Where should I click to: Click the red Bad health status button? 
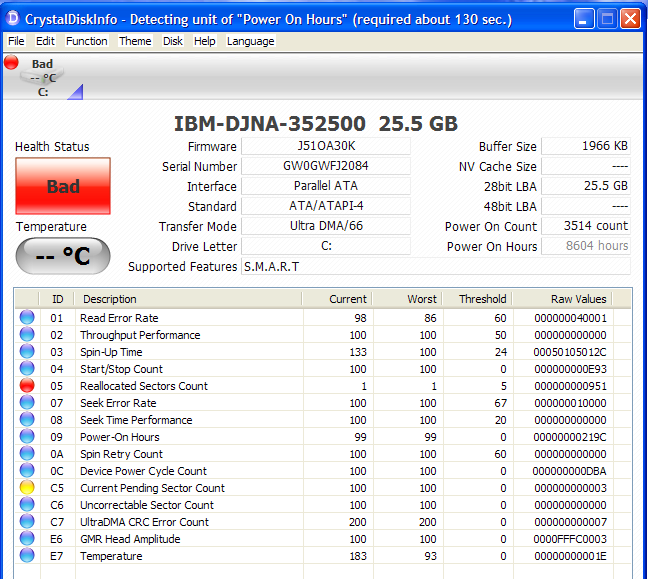tap(63, 186)
